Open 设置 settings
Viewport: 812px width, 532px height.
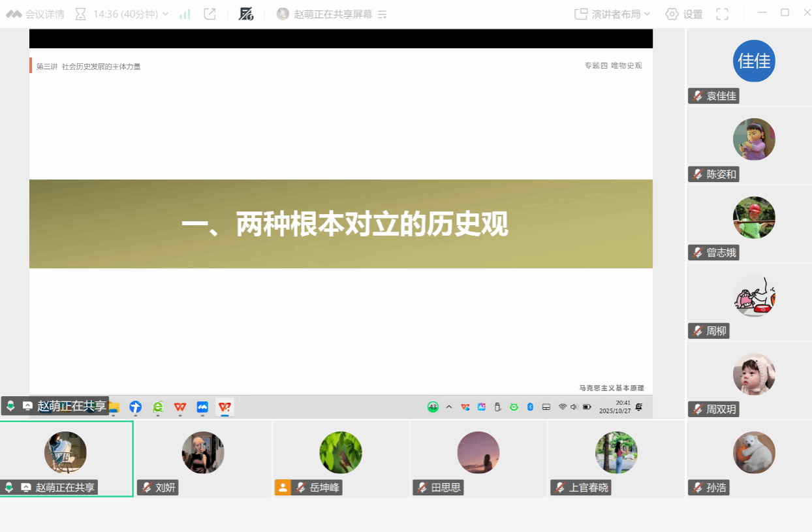(684, 14)
